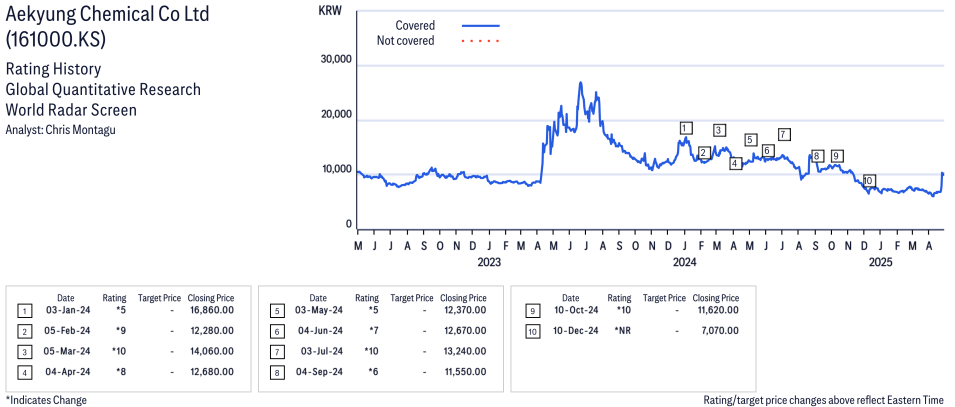Image resolution: width=955 pixels, height=407 pixels.
Task: Click table index box 4 beside 04-Apr-24
Action: point(24,372)
